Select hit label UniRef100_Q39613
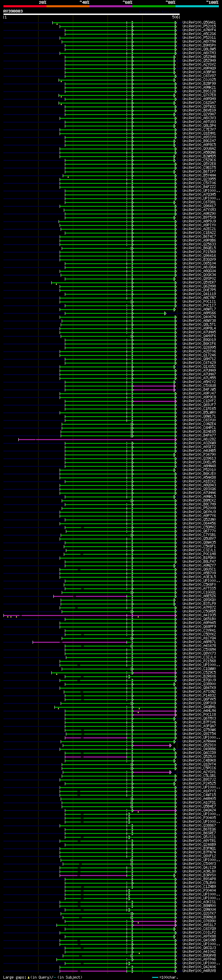 tap(199, 459)
